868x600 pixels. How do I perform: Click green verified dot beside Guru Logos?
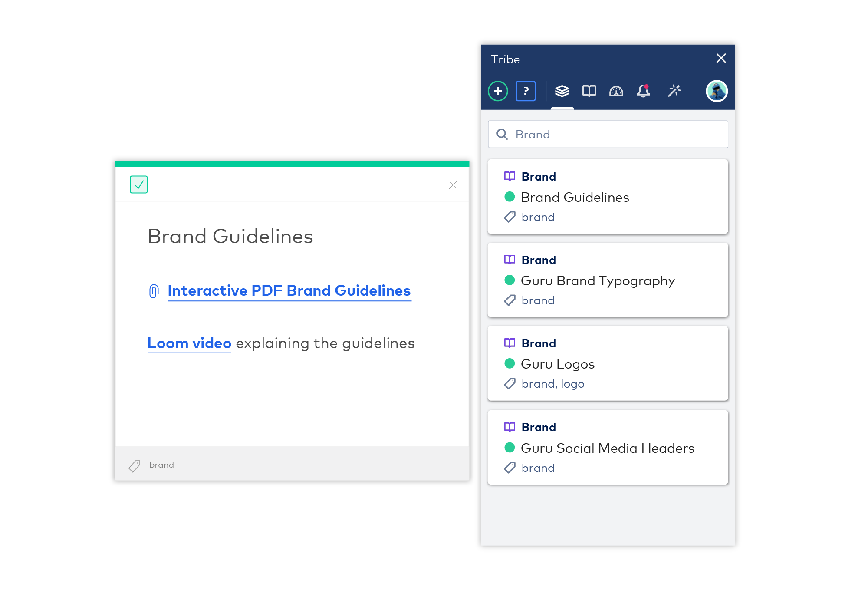click(510, 363)
